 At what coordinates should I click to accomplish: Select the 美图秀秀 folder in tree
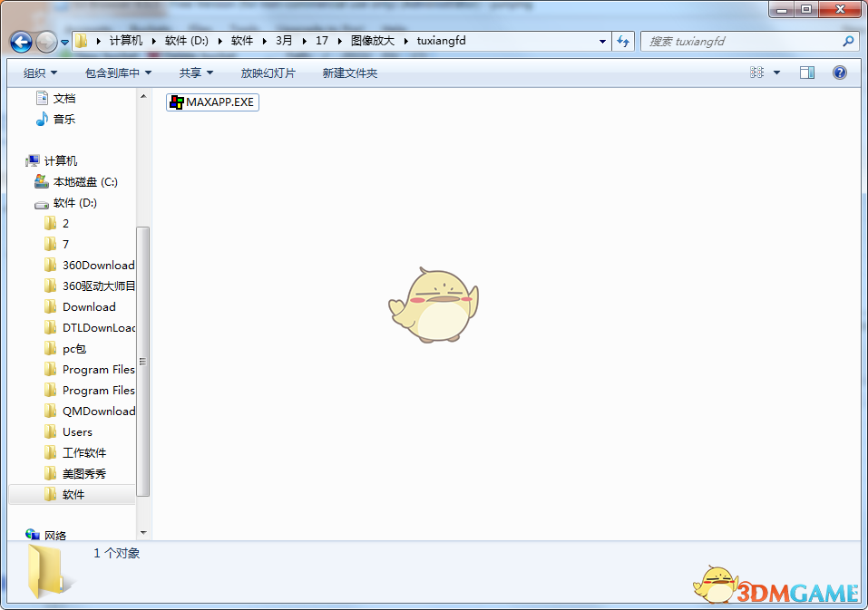click(x=83, y=473)
